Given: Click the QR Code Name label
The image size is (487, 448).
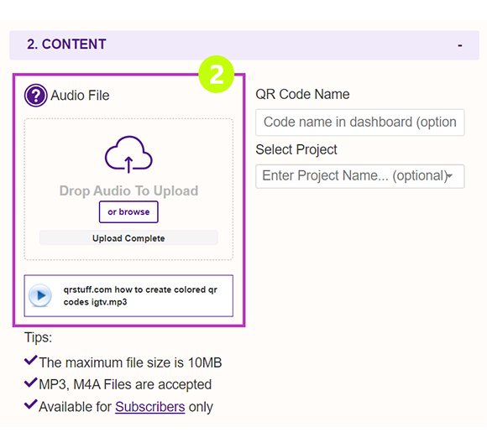Looking at the screenshot, I should (x=302, y=94).
